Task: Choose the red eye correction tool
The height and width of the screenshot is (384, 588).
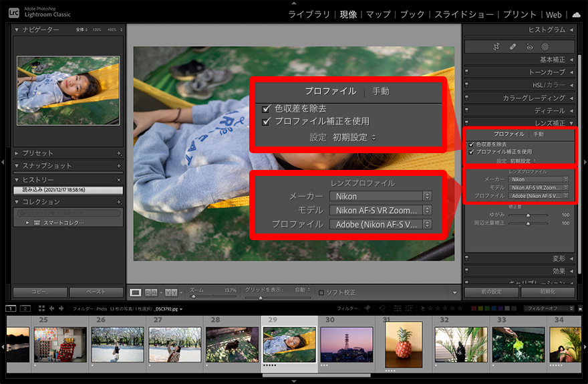Action: (x=529, y=47)
